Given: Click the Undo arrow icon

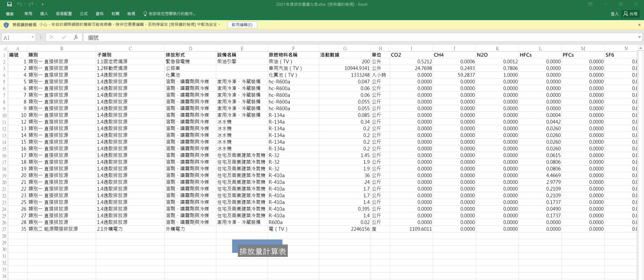Looking at the screenshot, I should coord(19,4).
